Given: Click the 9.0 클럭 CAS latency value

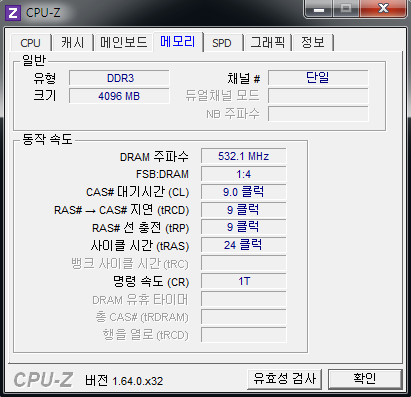Looking at the screenshot, I should tap(244, 192).
